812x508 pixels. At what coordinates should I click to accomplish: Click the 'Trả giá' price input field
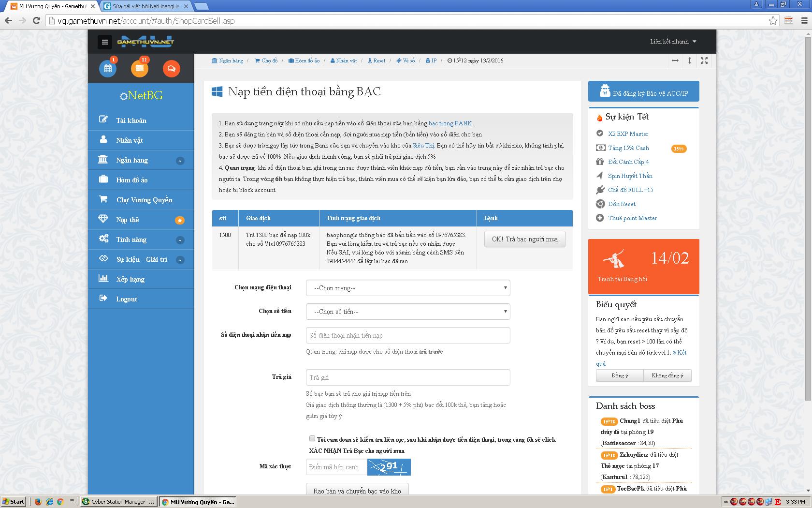[407, 377]
